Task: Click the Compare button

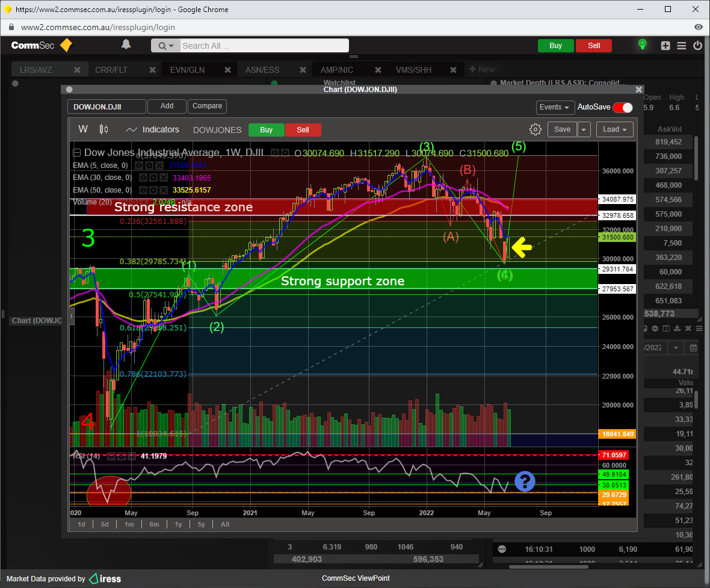Action: coord(207,106)
